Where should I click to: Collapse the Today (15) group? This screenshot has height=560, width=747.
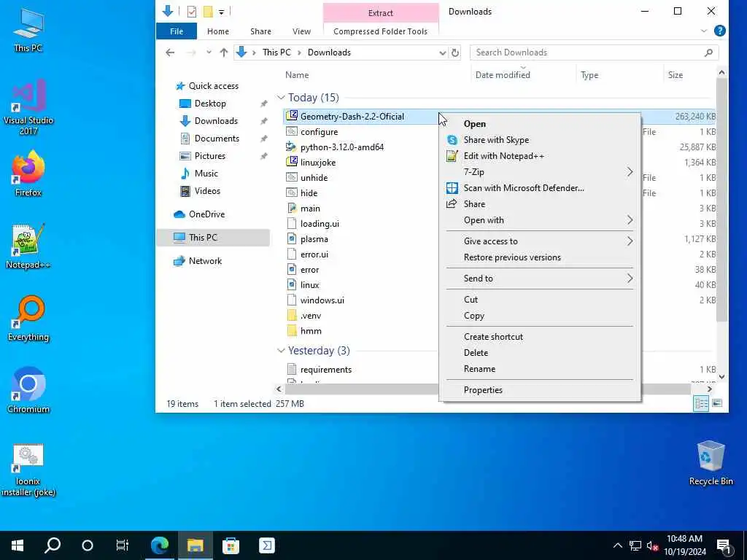[281, 98]
